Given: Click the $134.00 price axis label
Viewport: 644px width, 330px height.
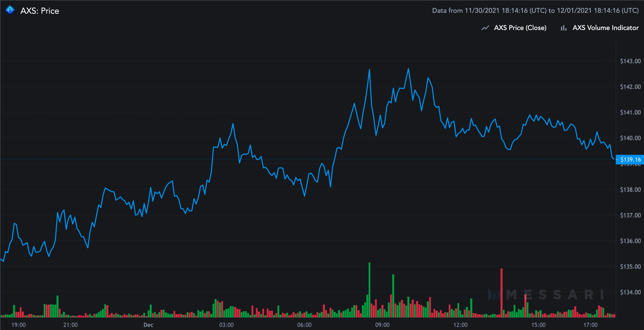Looking at the screenshot, I should pos(630,292).
